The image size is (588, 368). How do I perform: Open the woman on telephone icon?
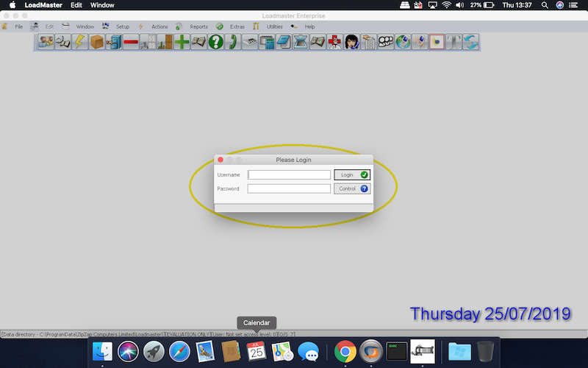[x=352, y=42]
